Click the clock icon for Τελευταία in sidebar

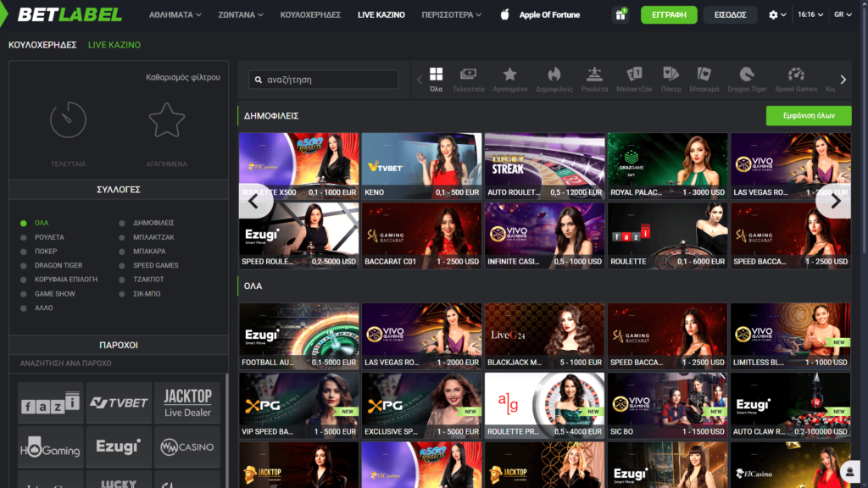pos(68,120)
